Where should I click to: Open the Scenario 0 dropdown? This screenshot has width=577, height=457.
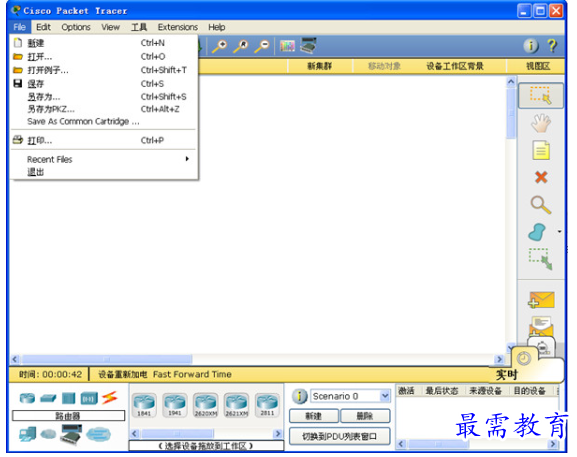pos(350,396)
